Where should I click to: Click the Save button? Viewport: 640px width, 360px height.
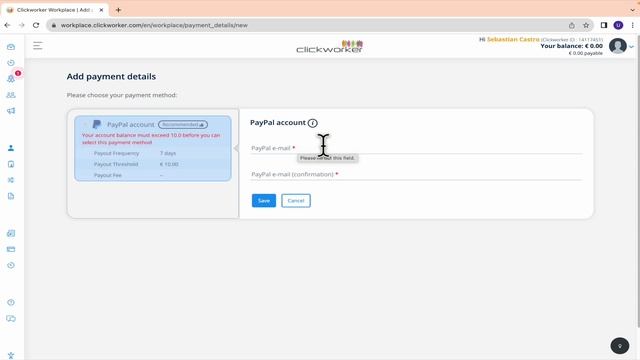click(264, 200)
